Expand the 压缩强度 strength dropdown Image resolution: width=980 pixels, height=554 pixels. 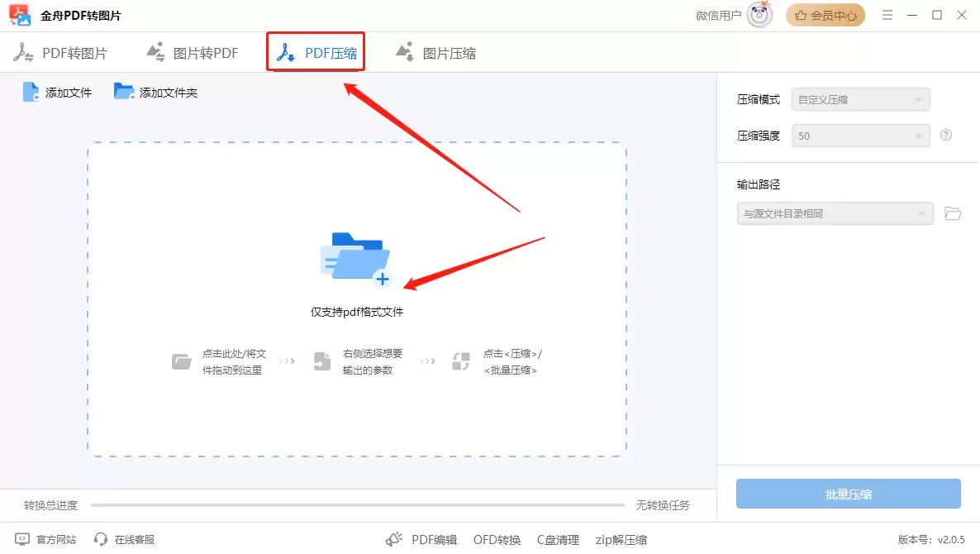click(x=860, y=135)
